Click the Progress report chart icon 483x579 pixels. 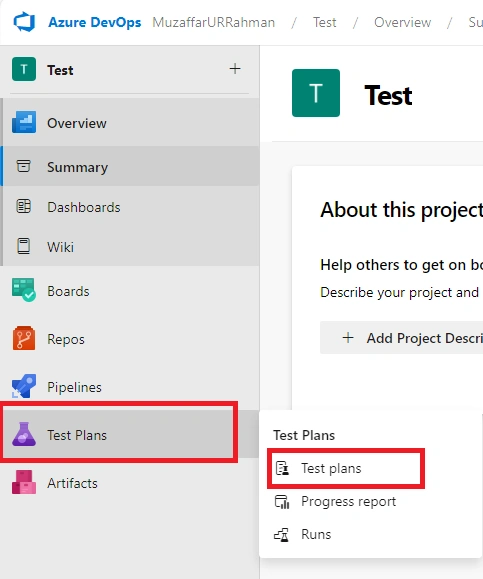pos(282,501)
